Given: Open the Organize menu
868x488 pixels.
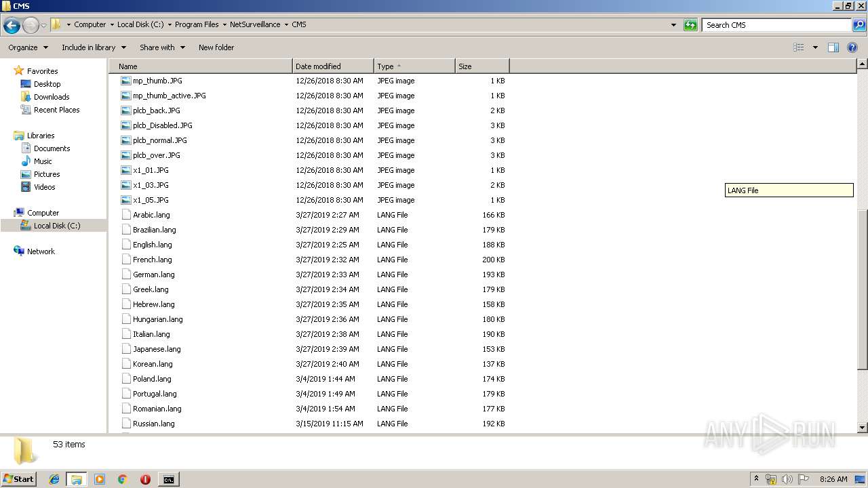Looking at the screenshot, I should click(28, 47).
